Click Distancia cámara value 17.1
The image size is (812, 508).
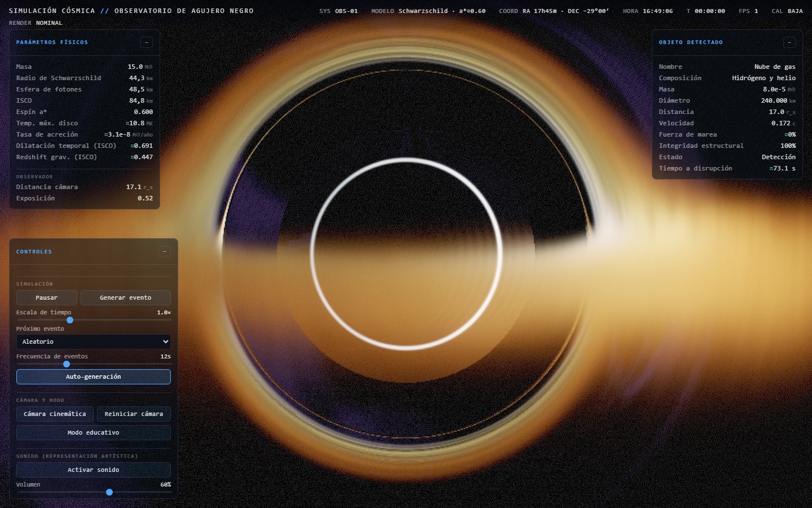point(134,187)
